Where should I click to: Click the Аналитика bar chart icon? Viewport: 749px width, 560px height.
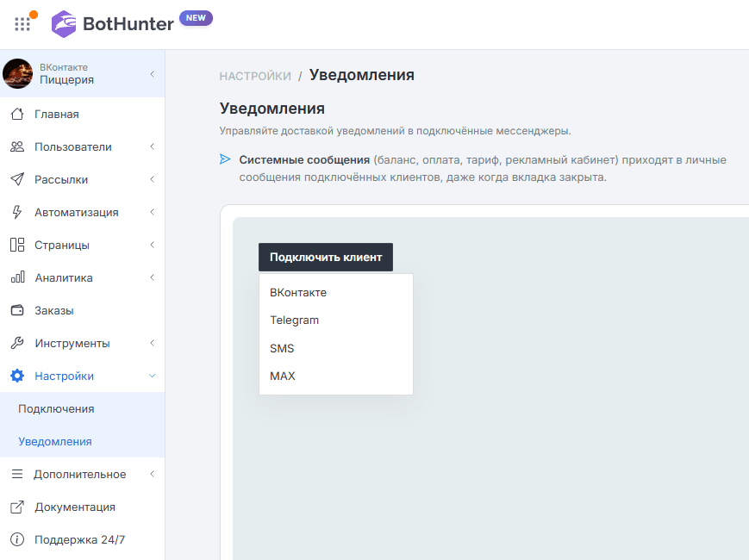pos(18,277)
